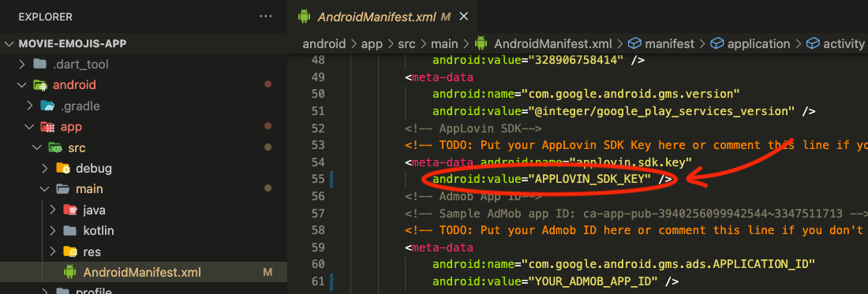Screen dimensions: 868x294
Task: Place cursor on APPLOVIN_SDK_KEY value text
Action: pyautogui.click(x=589, y=179)
